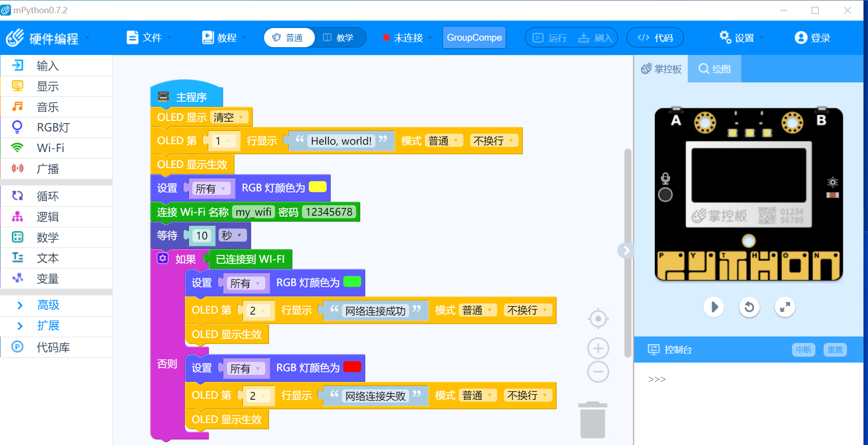Open the 变量 (Variables) block category
This screenshot has width=868, height=445.
pyautogui.click(x=56, y=279)
